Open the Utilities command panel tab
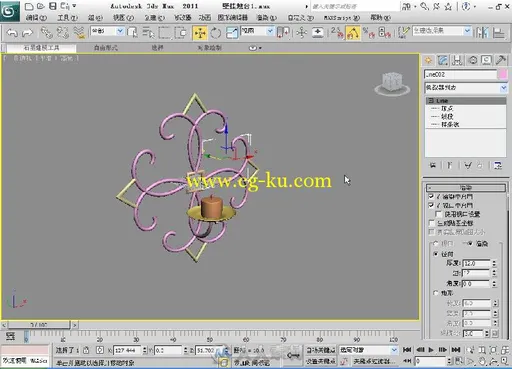The height and width of the screenshot is (369, 512). [501, 60]
